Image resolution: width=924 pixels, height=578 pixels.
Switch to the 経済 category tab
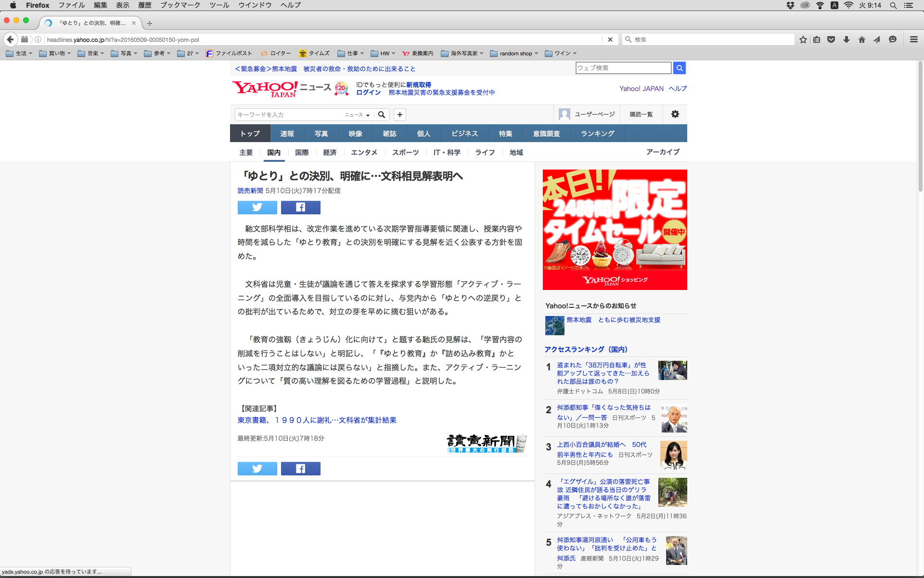click(x=330, y=152)
